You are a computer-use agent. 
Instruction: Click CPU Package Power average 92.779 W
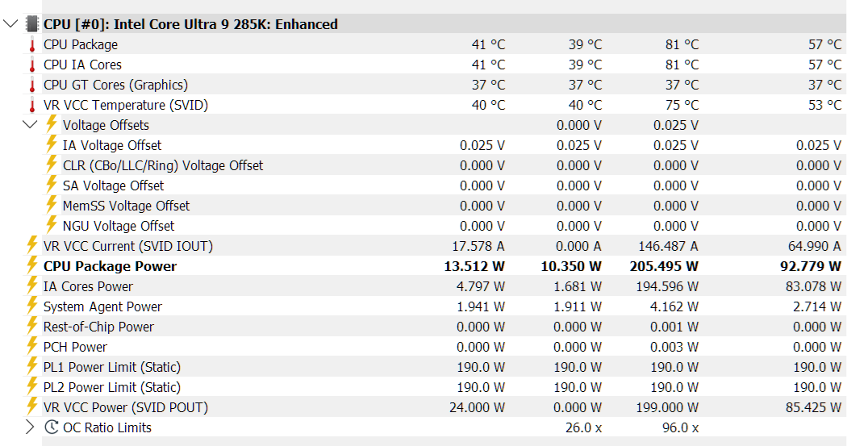[811, 267]
